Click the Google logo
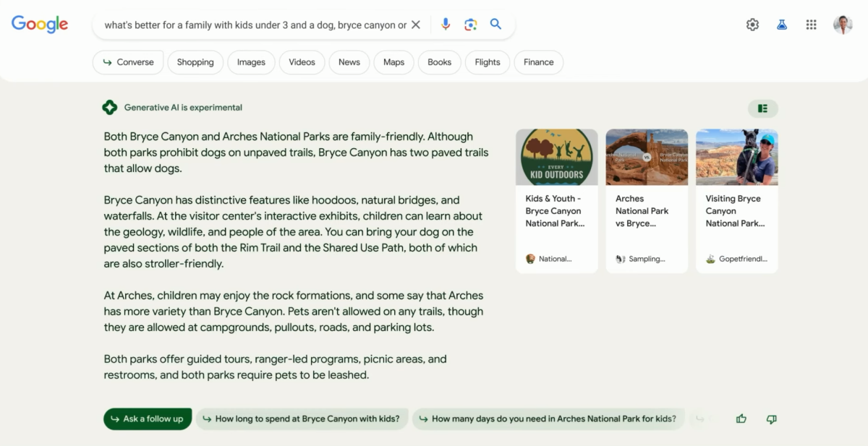Viewport: 868px width, 446px height. (x=40, y=24)
